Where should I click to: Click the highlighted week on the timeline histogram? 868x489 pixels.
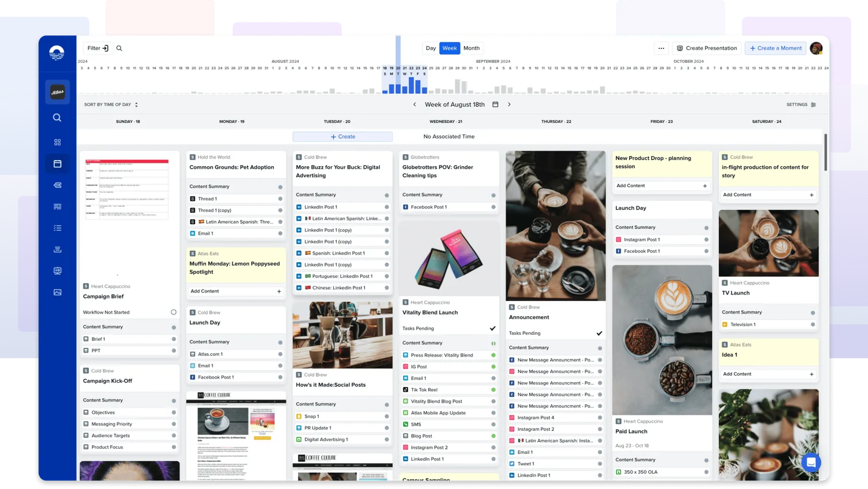[405, 80]
